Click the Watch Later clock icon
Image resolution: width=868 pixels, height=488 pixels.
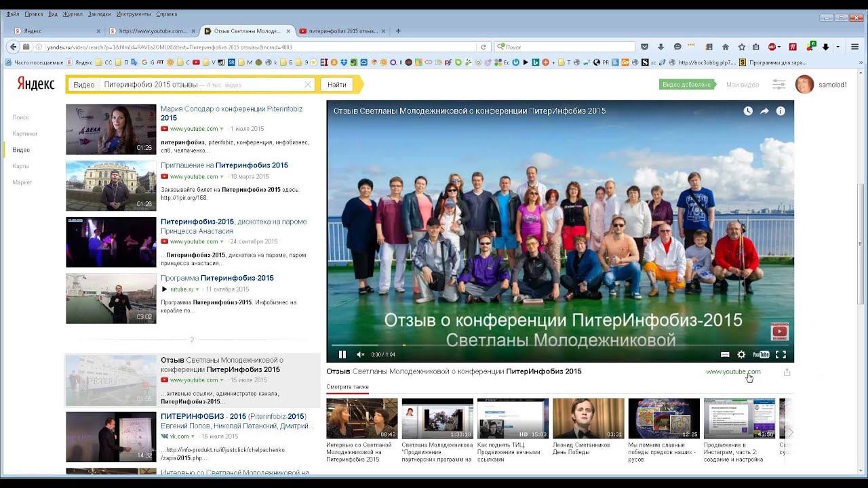[x=748, y=111]
